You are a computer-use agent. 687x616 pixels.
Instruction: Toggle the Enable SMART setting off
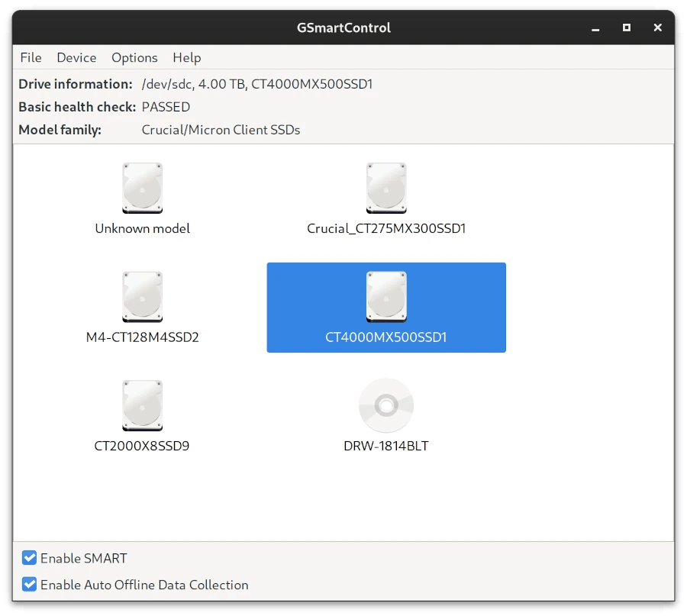pos(29,558)
